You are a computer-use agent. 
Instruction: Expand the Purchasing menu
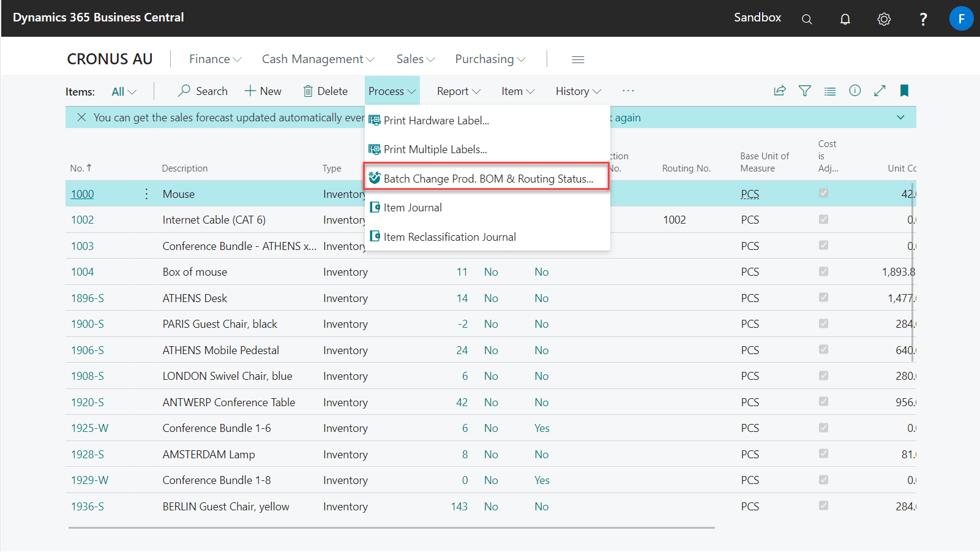pos(490,59)
